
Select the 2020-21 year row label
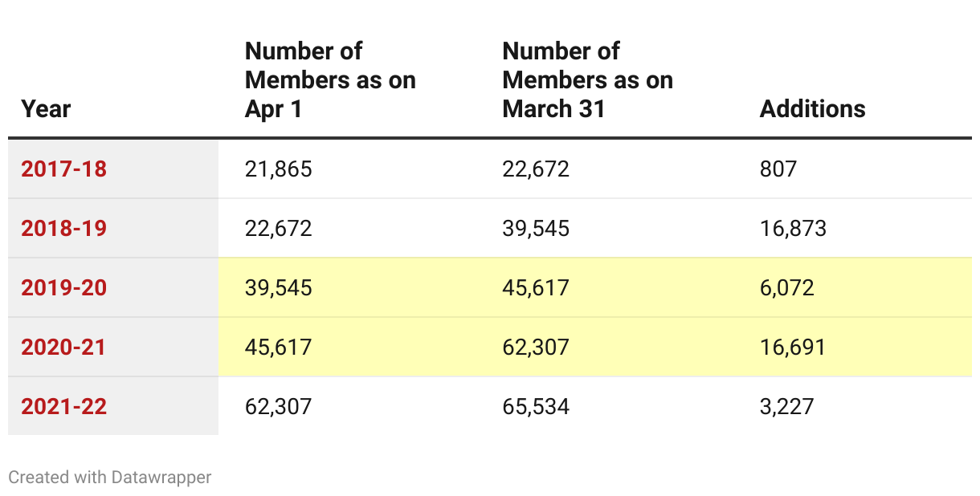pos(63,348)
